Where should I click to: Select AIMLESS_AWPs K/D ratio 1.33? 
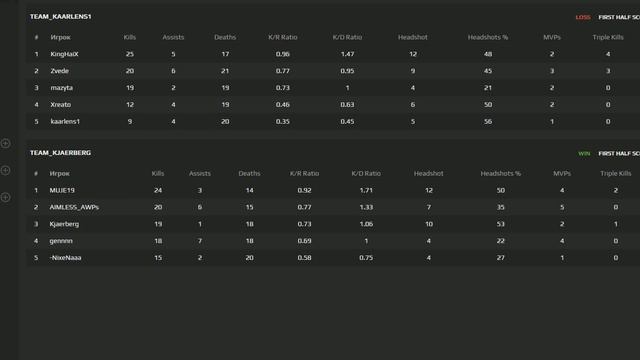click(x=366, y=207)
